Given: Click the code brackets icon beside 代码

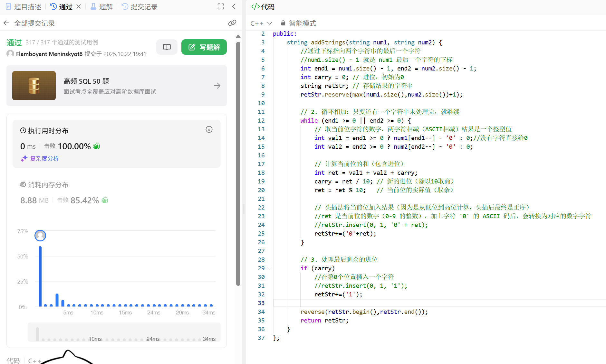Looking at the screenshot, I should point(255,6).
